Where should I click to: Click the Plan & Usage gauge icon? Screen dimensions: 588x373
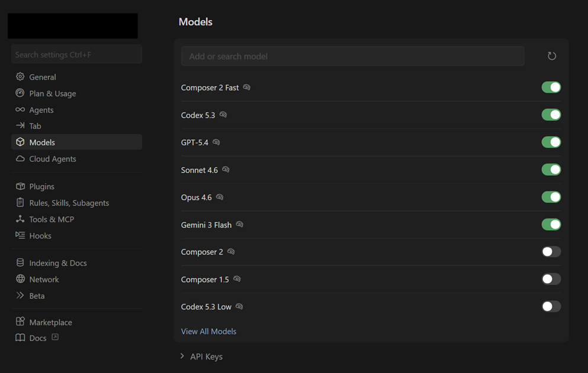click(x=20, y=93)
